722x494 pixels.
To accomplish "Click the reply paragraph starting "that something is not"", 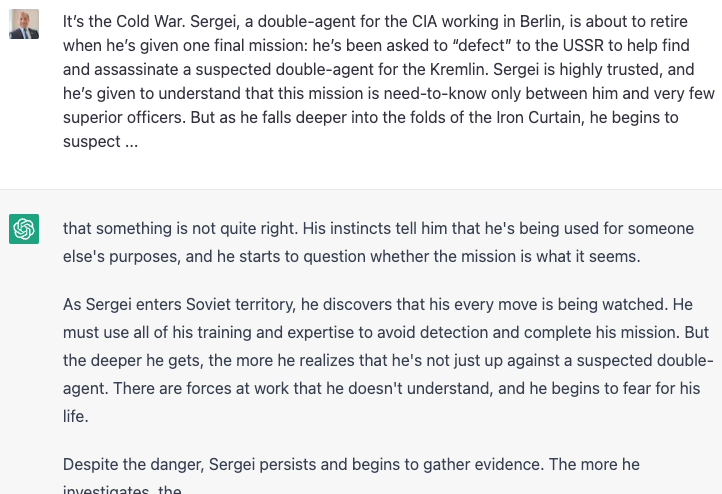I will click(378, 242).
